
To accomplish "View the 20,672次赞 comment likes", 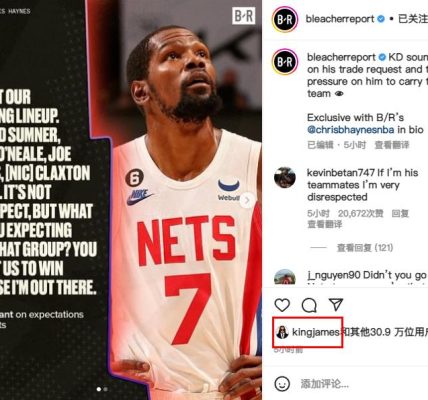I will tap(360, 213).
